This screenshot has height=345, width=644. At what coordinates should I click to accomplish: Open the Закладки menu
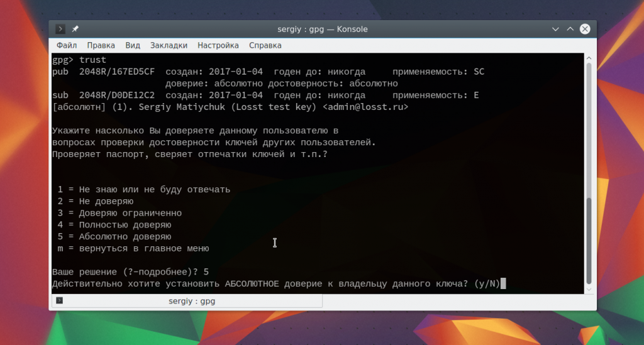click(x=169, y=45)
